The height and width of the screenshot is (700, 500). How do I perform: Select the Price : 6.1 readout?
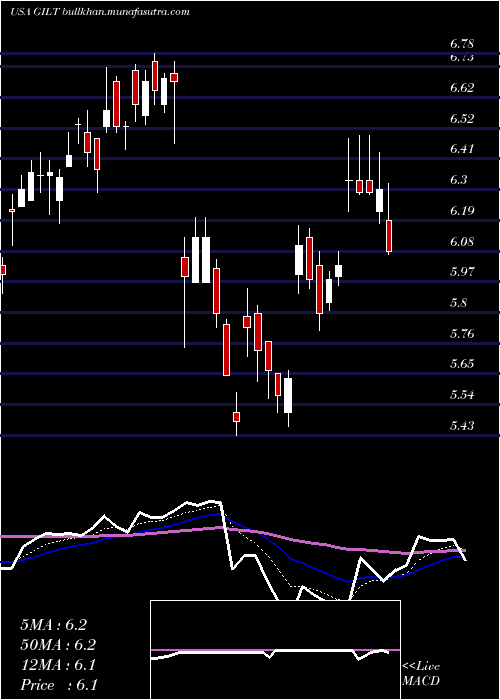click(59, 685)
